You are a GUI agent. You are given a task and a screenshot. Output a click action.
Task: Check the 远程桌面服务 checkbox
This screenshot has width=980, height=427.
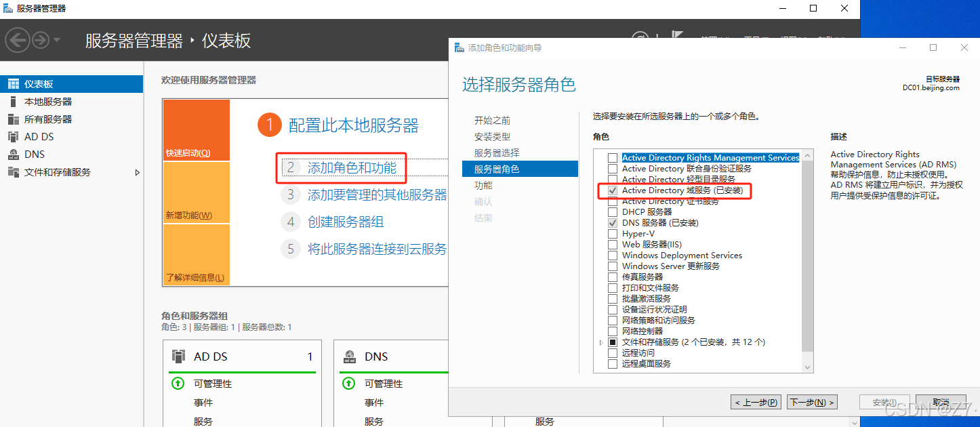coord(613,364)
